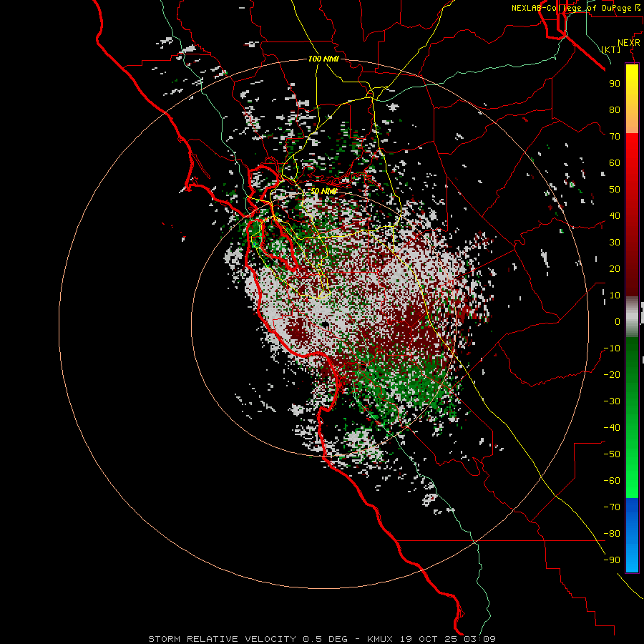This screenshot has width=644, height=644.
Task: Click the -80 value on velocity scale
Action: coord(612,534)
